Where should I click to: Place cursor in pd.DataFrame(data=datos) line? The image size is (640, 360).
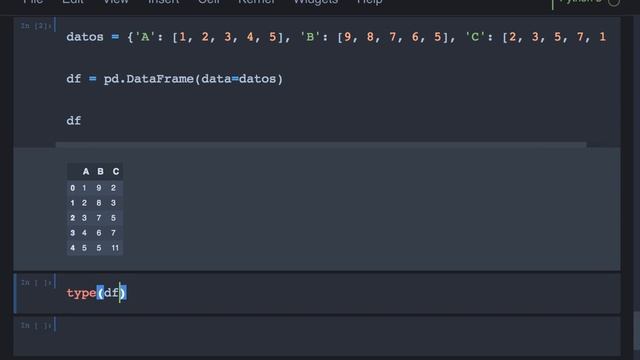click(x=175, y=79)
